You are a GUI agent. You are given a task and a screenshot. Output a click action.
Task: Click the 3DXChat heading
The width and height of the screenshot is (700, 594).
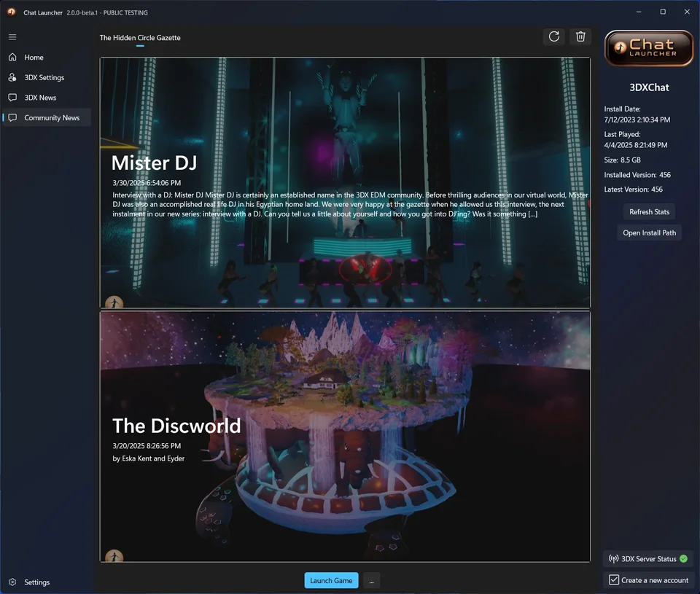[x=649, y=87]
